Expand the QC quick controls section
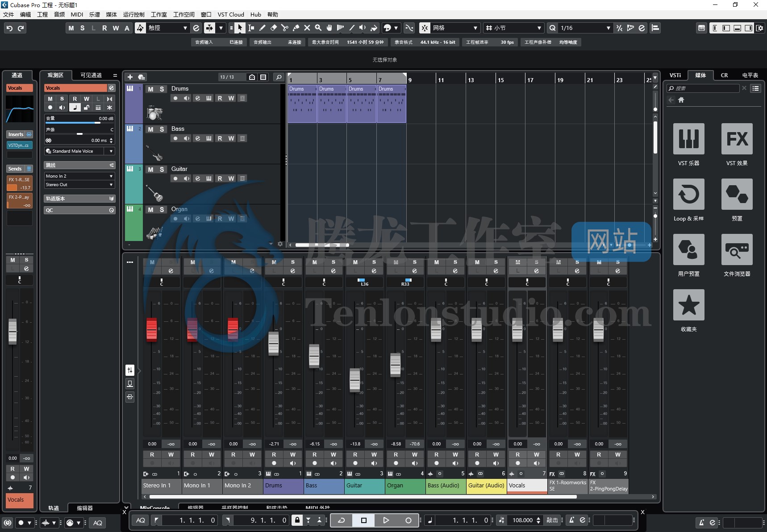Image resolution: width=767 pixels, height=532 pixels. tap(79, 210)
